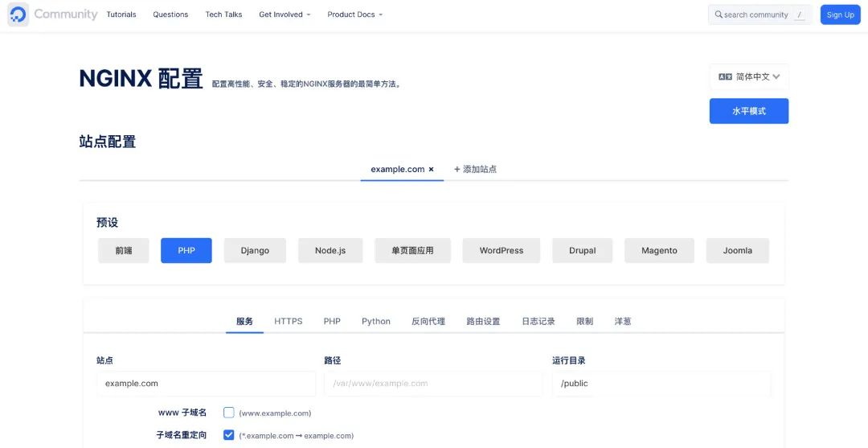Choose the Magento preset
This screenshot has height=448, width=868.
point(659,250)
